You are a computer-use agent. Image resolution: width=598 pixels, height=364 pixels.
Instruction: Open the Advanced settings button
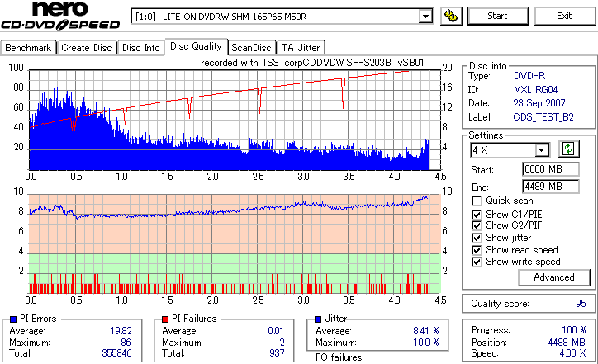(x=553, y=277)
